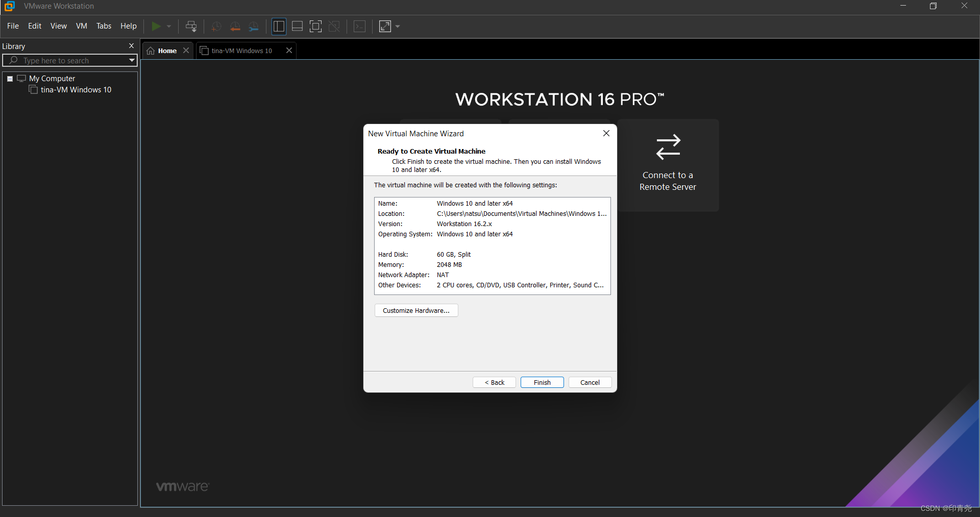Select My Computer in the library tree
This screenshot has width=980, height=517.
point(52,79)
